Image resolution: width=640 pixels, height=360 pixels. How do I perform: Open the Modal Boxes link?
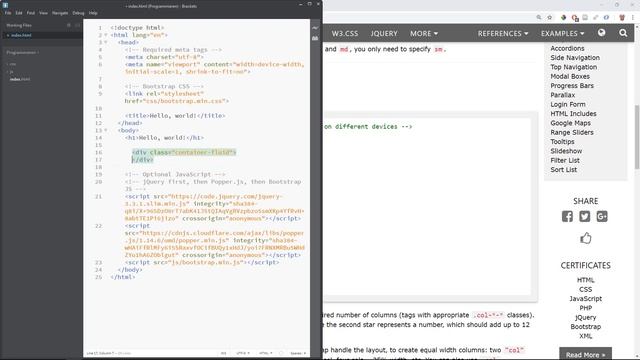[x=570, y=76]
